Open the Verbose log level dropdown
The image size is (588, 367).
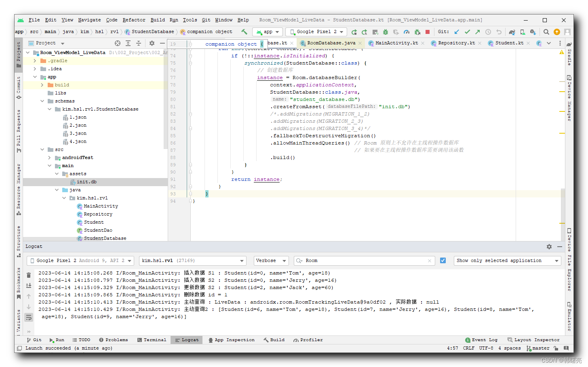click(x=271, y=261)
